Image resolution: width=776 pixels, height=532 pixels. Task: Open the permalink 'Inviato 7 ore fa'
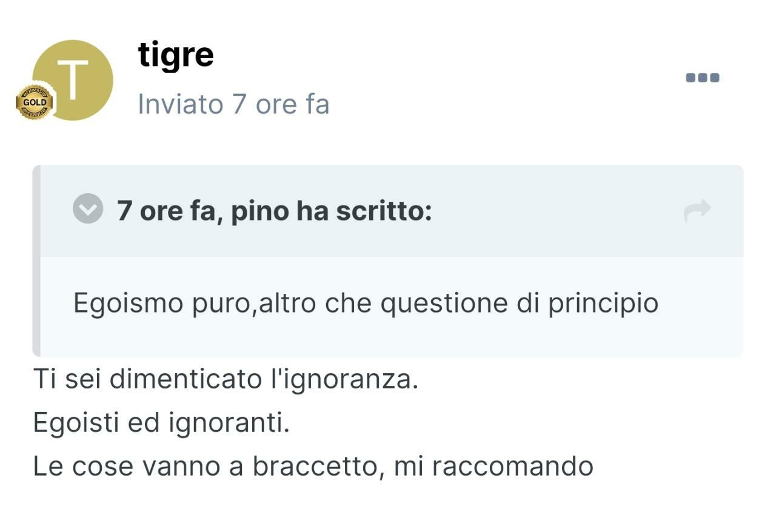233,104
